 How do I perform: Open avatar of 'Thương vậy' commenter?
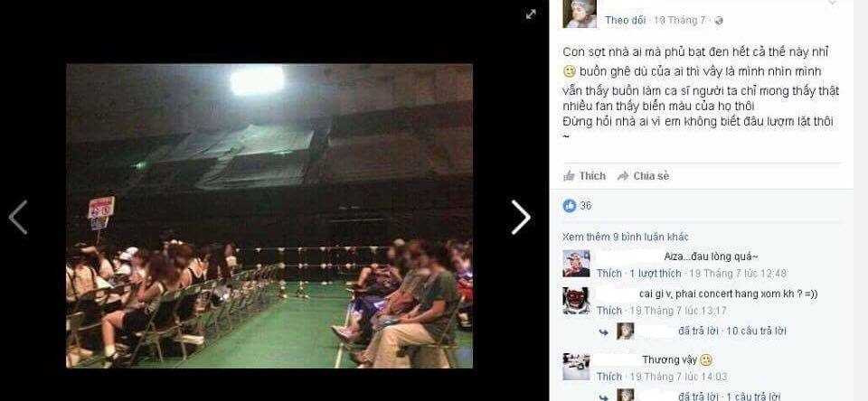pyautogui.click(x=576, y=367)
